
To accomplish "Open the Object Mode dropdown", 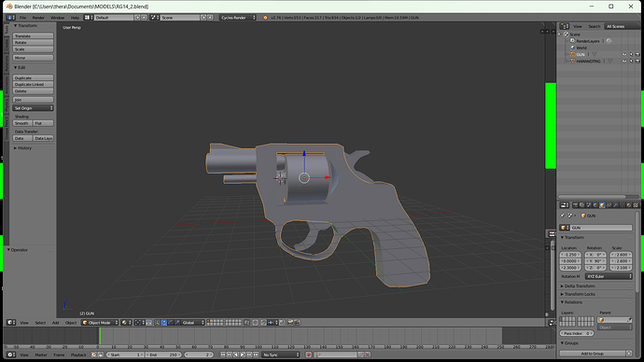I will coord(100,323).
